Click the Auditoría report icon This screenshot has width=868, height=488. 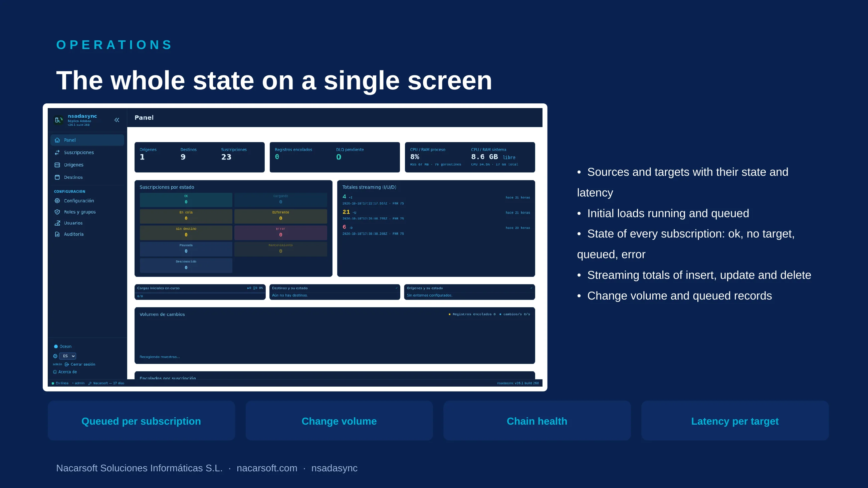[57, 234]
